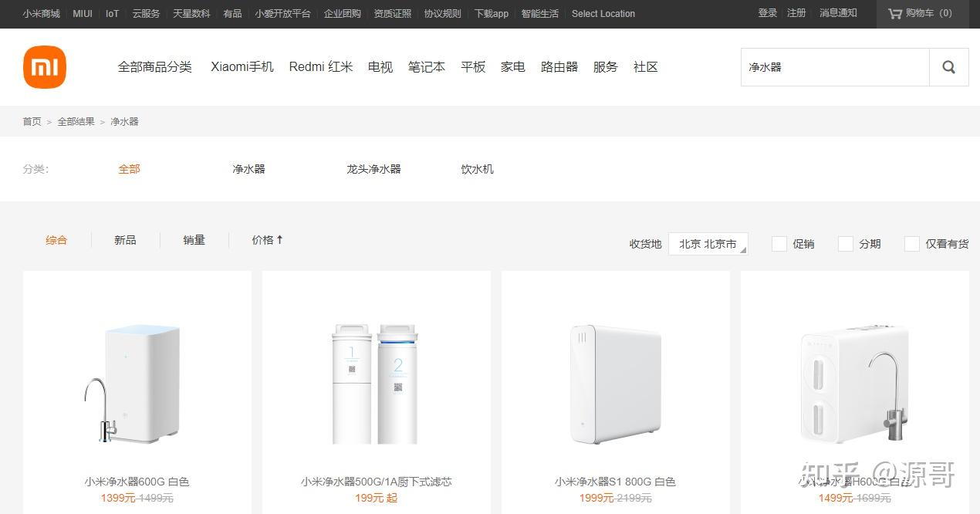Screen dimensions: 980x514
Task: Filter category by 龙头净水器
Action: (373, 169)
